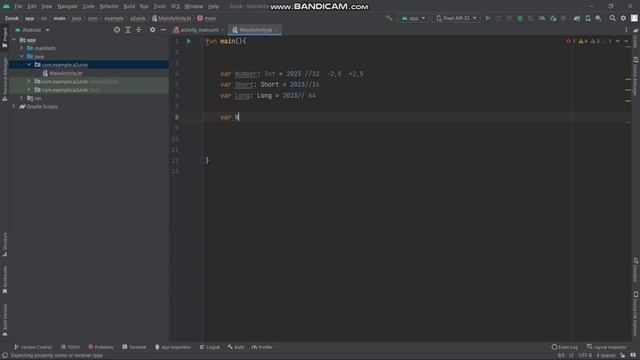The height and width of the screenshot is (360, 640).
Task: Open Resource Manager side tab
Action: [4, 79]
